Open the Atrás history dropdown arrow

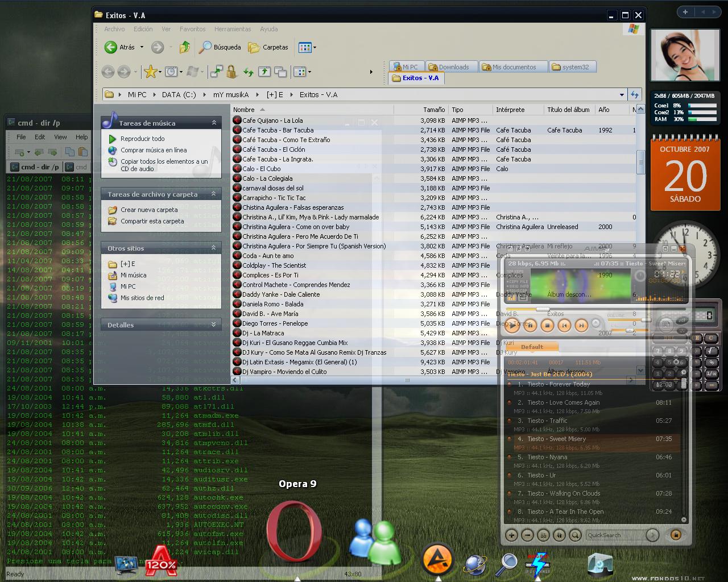tap(142, 47)
